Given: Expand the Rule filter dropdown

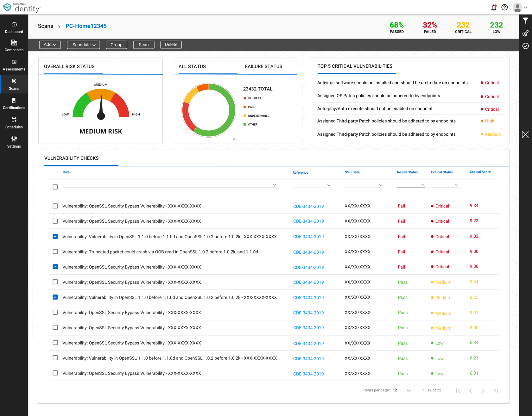Looking at the screenshot, I should pos(275,185).
